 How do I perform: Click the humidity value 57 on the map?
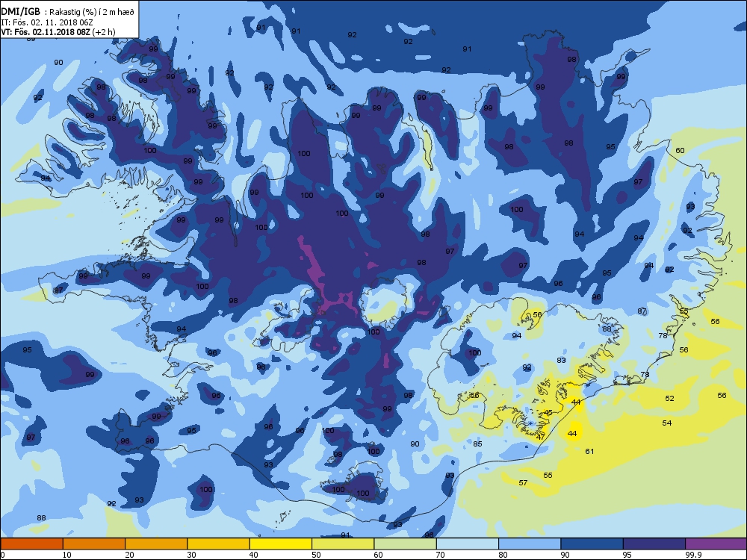pos(523,483)
